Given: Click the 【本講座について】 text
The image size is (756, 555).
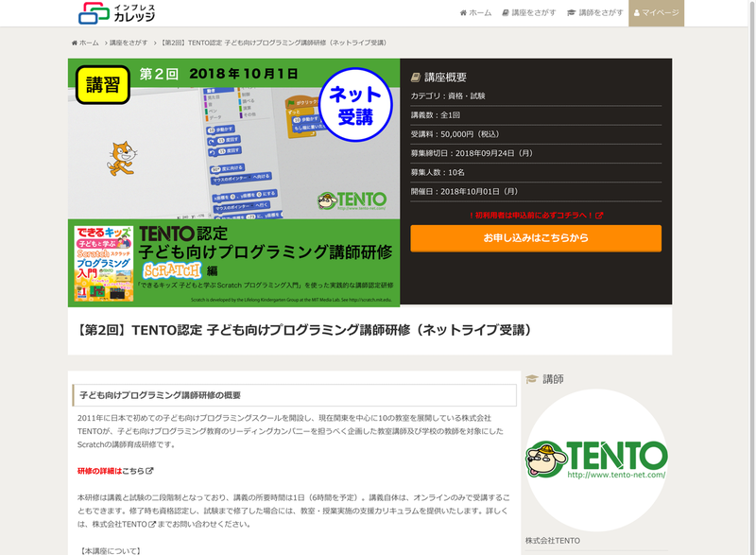Looking at the screenshot, I should pos(110,550).
